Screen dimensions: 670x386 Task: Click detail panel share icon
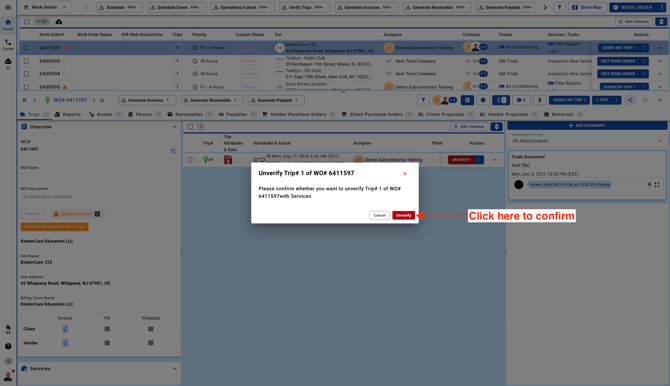(630, 100)
